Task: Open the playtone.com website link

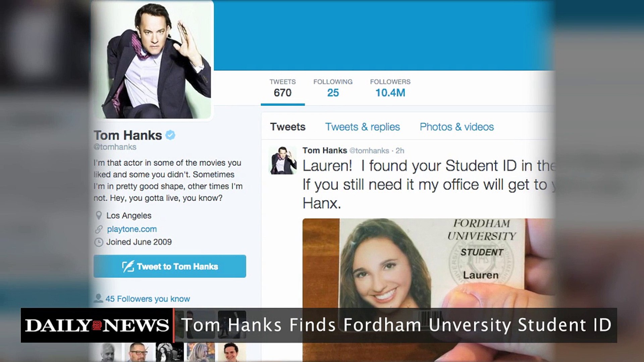Action: pos(132,229)
